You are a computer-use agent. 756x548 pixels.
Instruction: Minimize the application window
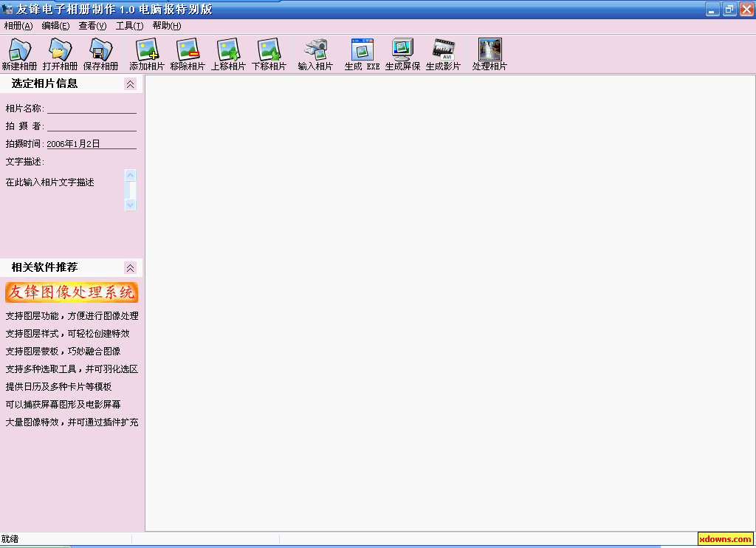coord(712,9)
